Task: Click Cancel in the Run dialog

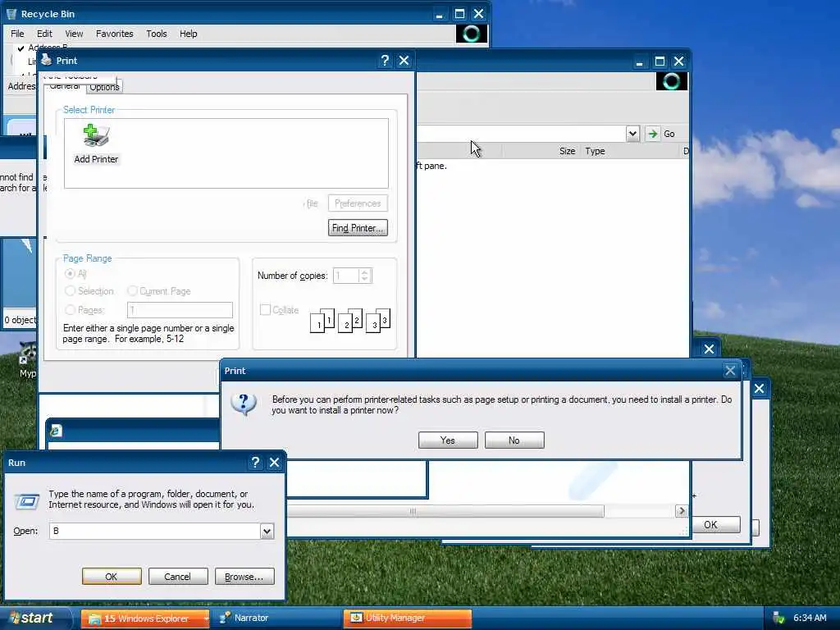Action: coord(178,577)
